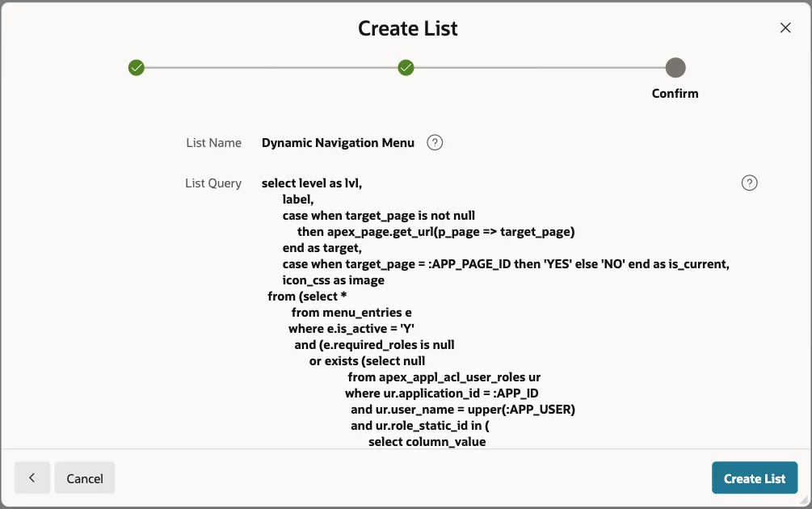Image resolution: width=812 pixels, height=509 pixels.
Task: Cancel the list creation wizard
Action: click(85, 477)
